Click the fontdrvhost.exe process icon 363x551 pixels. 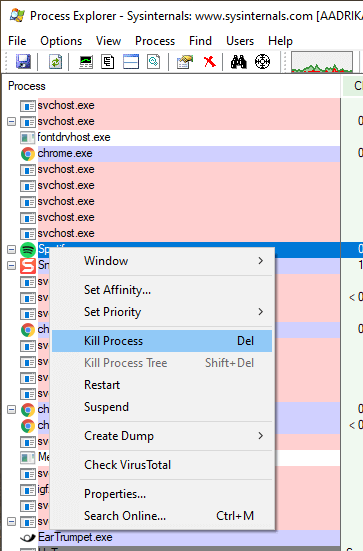point(28,137)
